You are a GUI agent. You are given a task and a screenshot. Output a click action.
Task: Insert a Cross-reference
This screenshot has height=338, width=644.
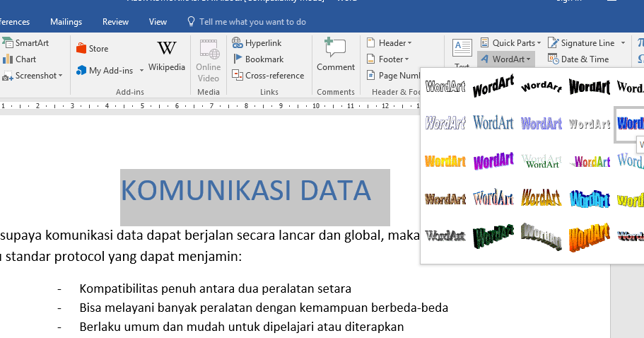268,76
